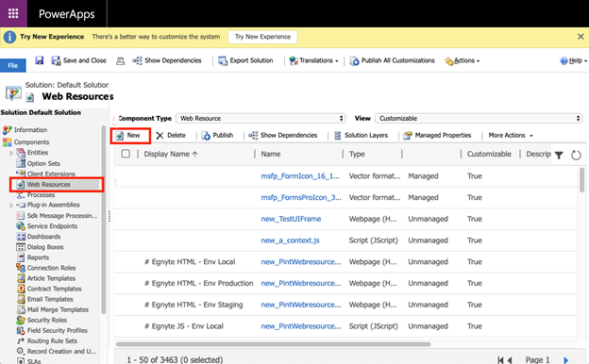
Task: Click Try New Experience button
Action: pos(263,37)
